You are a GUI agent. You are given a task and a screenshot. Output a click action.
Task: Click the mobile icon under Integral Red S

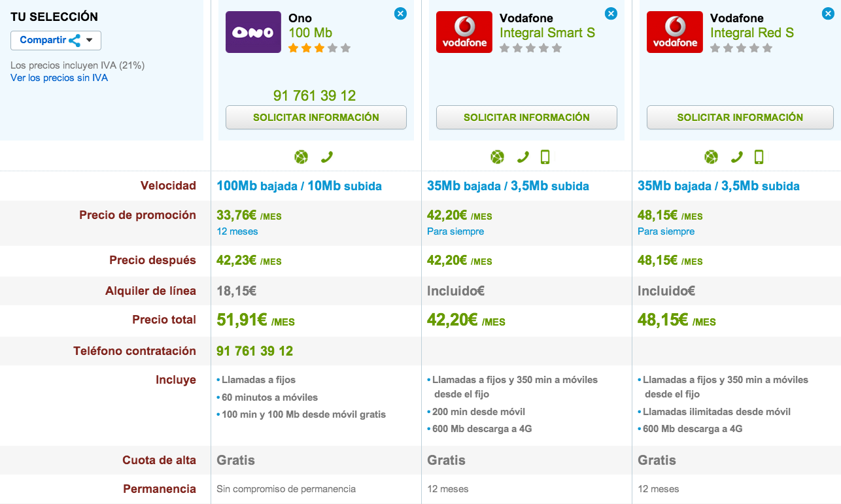[759, 157]
